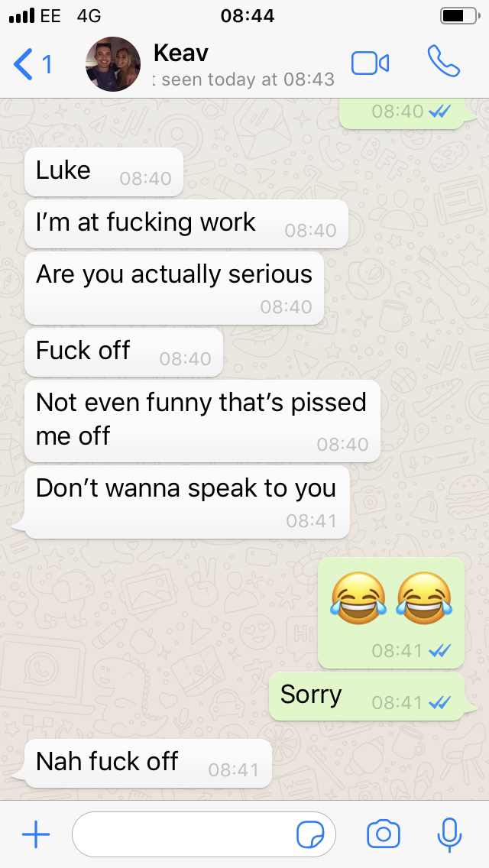Tap the "Don't wanna speak to you" message
The image size is (489, 868).
pos(186,501)
